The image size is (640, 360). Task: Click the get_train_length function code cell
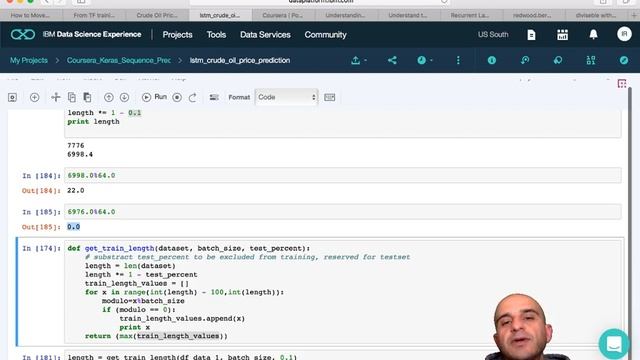click(342, 292)
